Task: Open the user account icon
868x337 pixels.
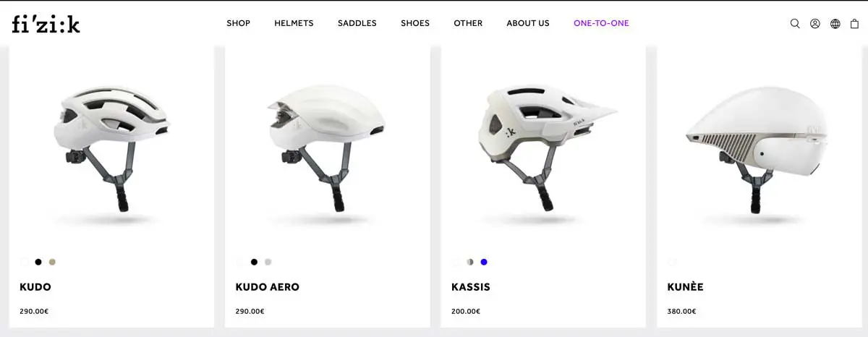Action: (815, 23)
